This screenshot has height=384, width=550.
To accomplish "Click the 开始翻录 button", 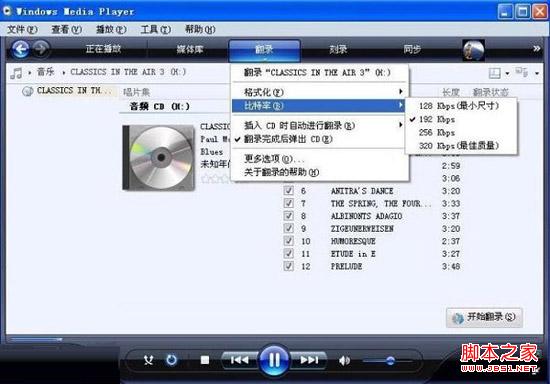I will click(x=484, y=317).
